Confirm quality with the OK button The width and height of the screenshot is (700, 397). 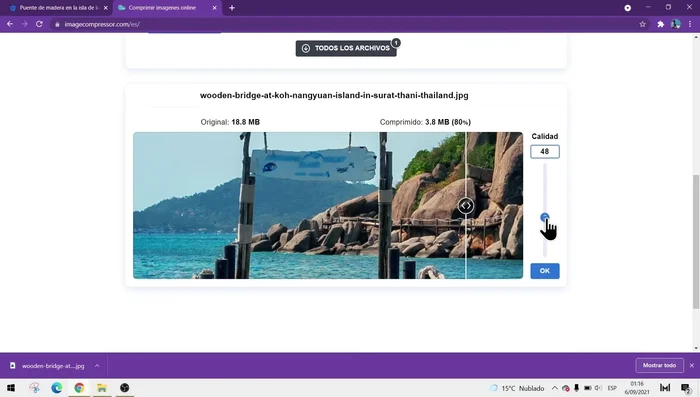[545, 271]
